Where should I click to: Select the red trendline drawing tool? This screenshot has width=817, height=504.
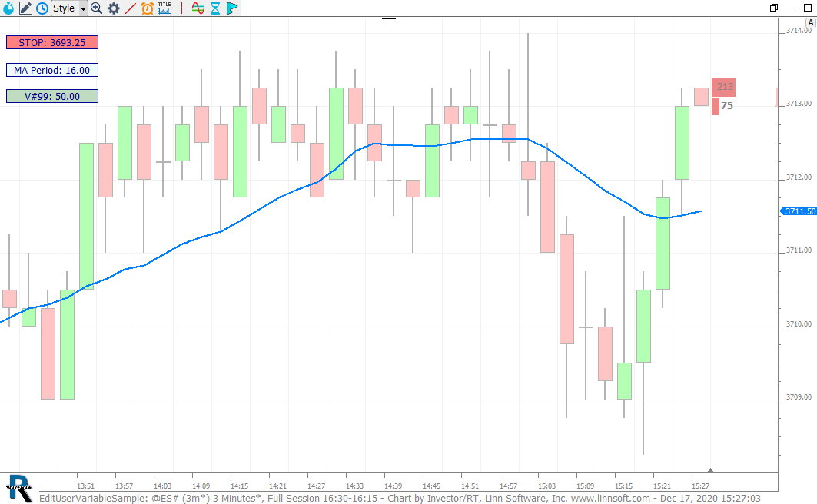[x=130, y=8]
